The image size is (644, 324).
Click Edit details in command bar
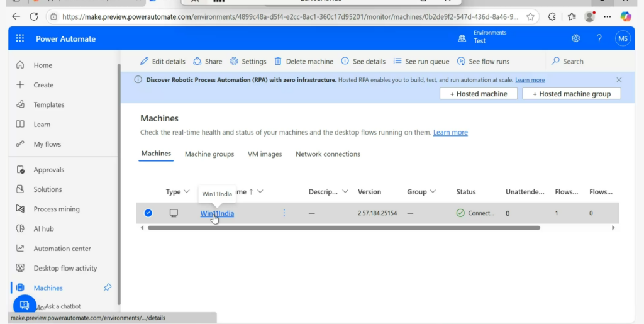pyautogui.click(x=163, y=61)
